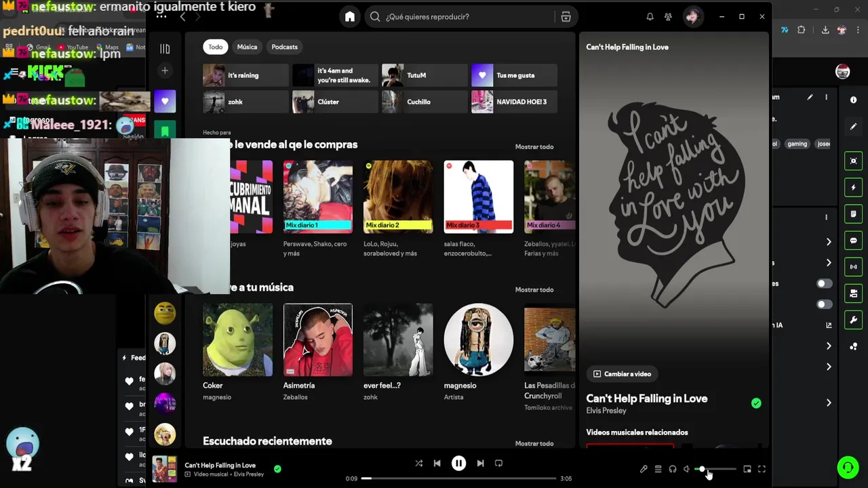Expand the first chevron row in Kick panel

pyautogui.click(x=829, y=242)
